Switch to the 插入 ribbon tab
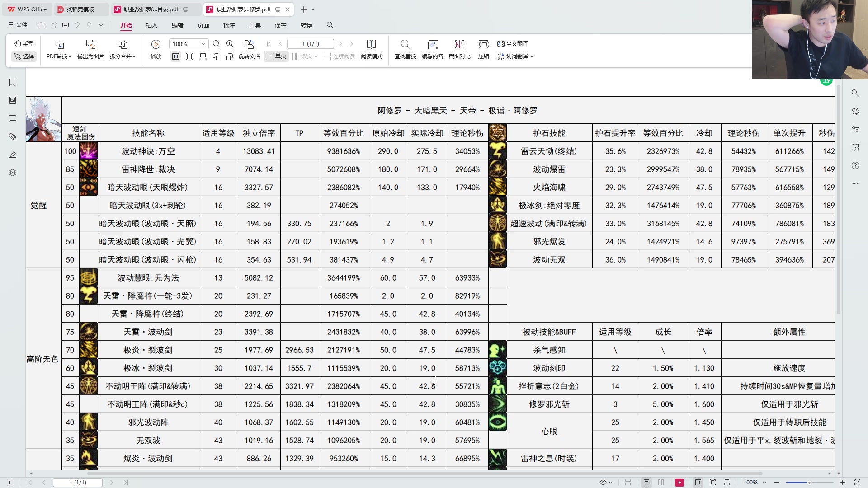Viewport: 868px width, 488px height. [151, 25]
